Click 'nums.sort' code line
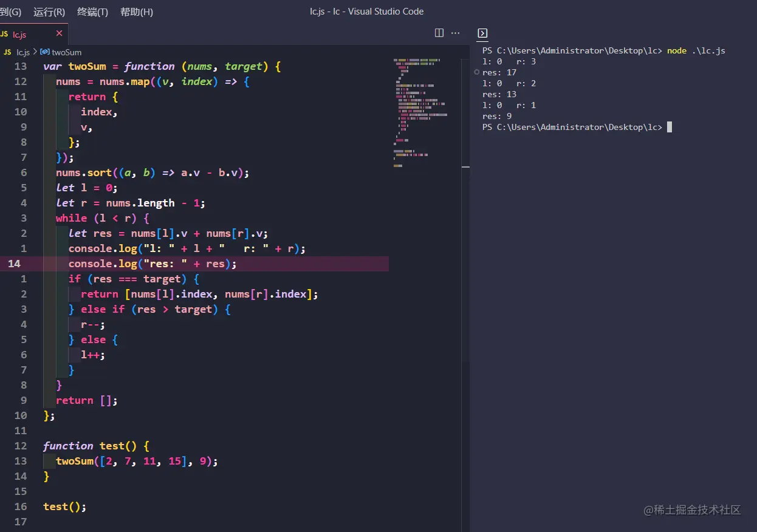 152,172
